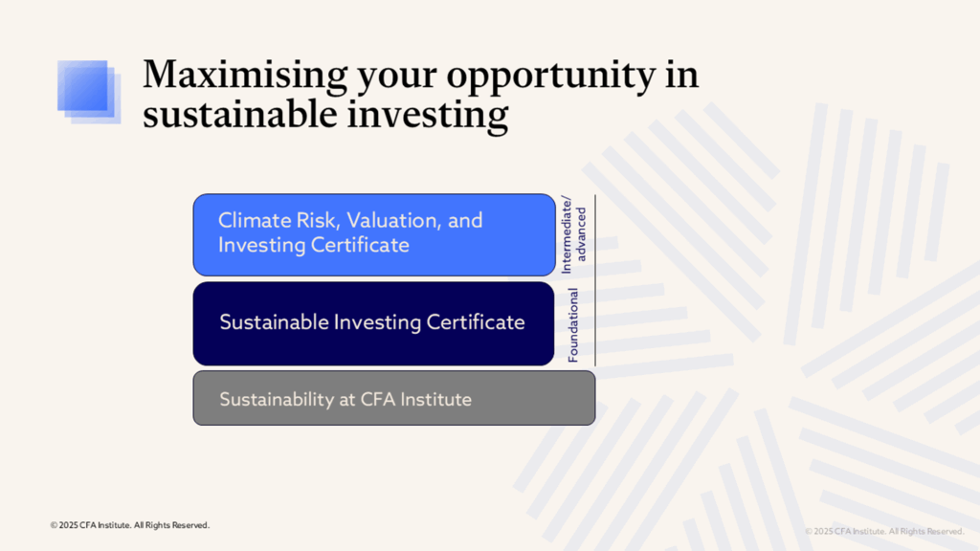
Task: Select the title's second line "sustainable investing"
Action: tap(325, 116)
